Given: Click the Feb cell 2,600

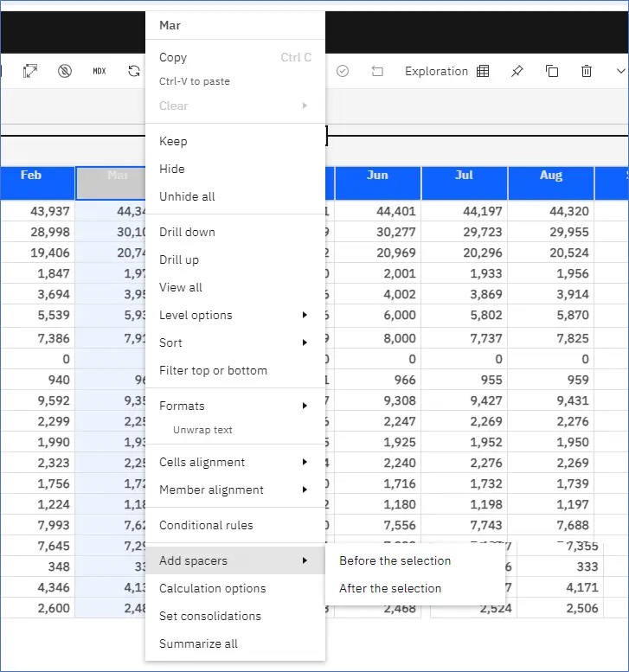Looking at the screenshot, I should (37, 608).
